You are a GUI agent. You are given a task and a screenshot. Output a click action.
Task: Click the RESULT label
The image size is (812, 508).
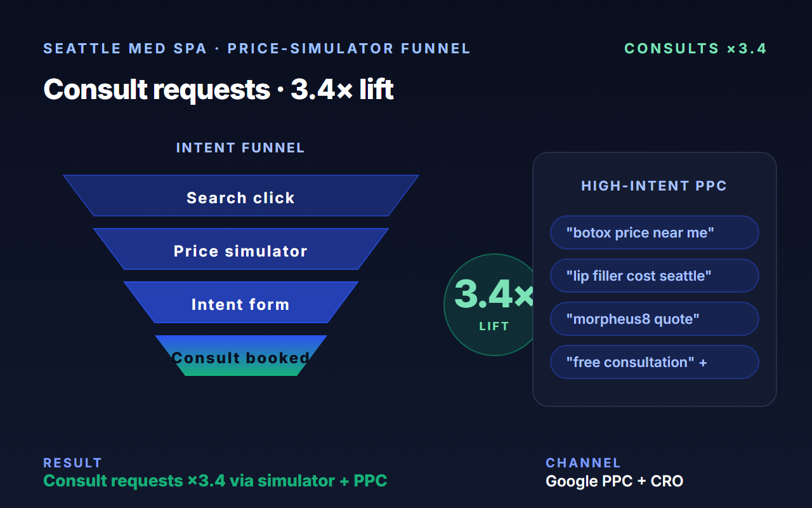tap(72, 463)
